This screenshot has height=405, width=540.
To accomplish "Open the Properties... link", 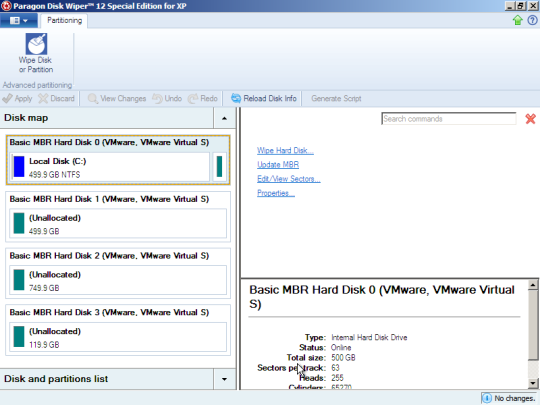I will click(276, 193).
